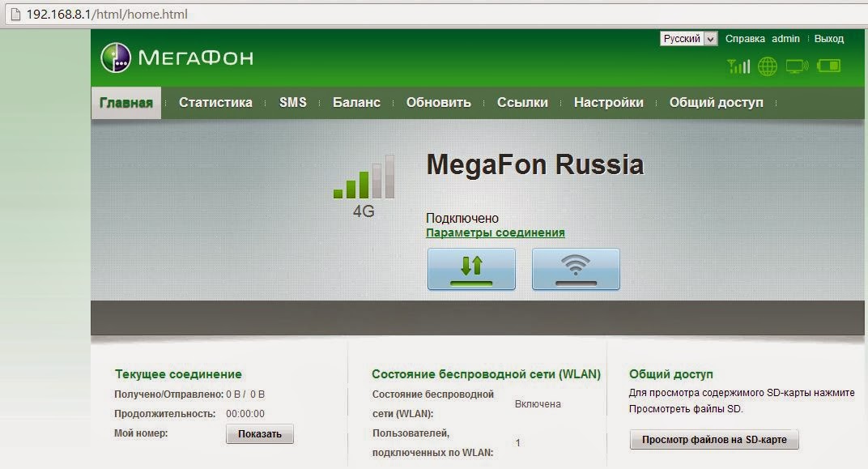Click the Общий доступ section heading
This screenshot has width=868, height=469.
[x=671, y=374]
